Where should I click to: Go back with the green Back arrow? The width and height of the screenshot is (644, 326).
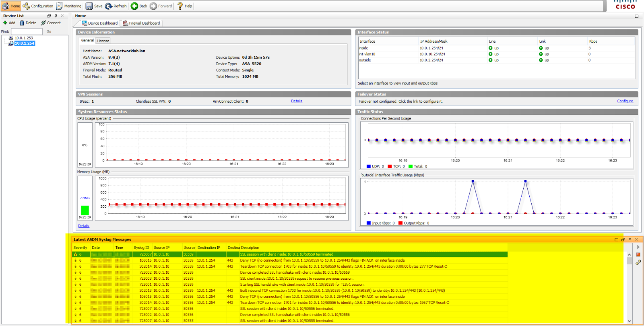click(x=139, y=6)
